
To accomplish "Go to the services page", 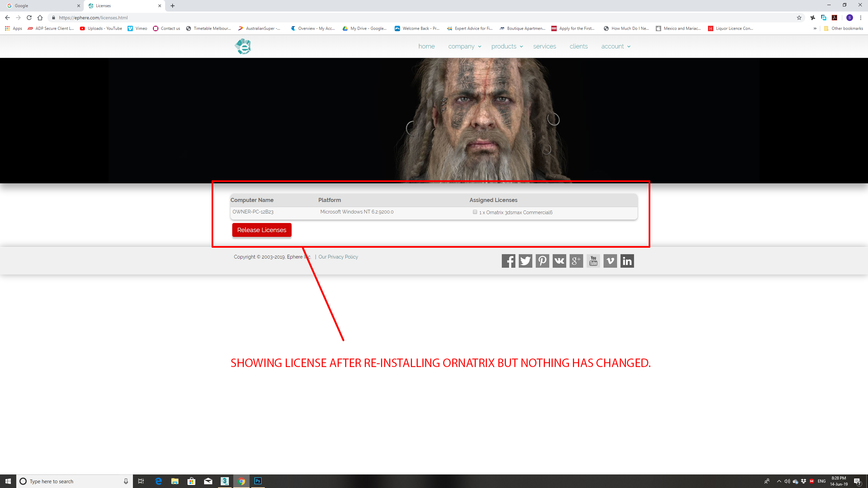I will point(544,46).
